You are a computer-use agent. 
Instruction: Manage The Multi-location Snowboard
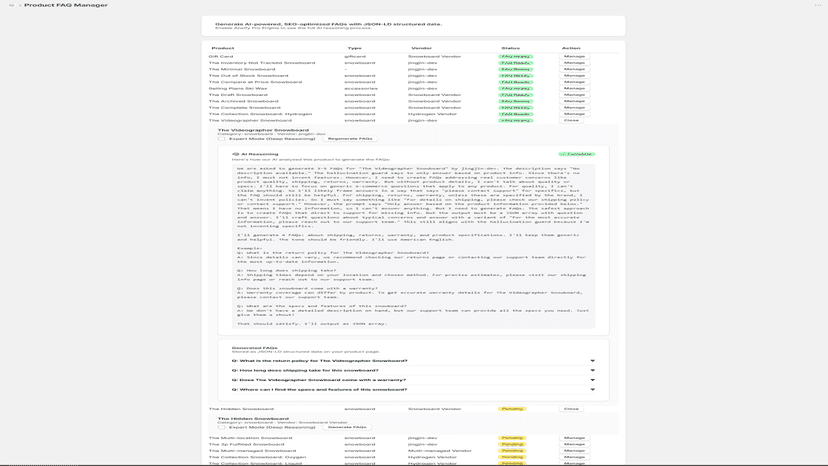pyautogui.click(x=575, y=438)
